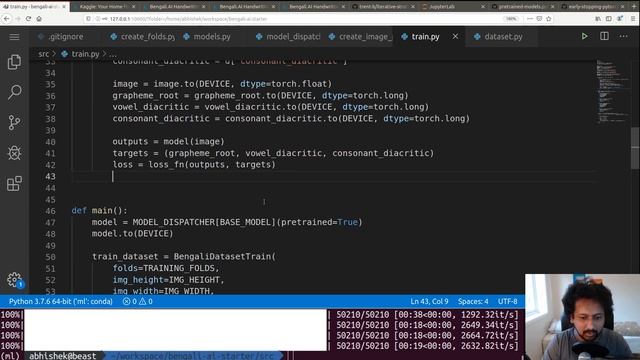
Task: Change indentation via Spaces: 4
Action: click(x=473, y=302)
